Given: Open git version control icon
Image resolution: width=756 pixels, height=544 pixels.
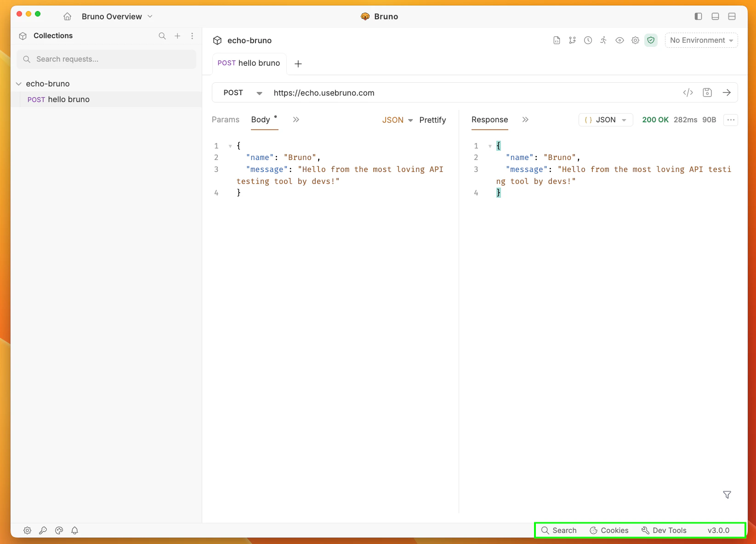Looking at the screenshot, I should [x=573, y=40].
